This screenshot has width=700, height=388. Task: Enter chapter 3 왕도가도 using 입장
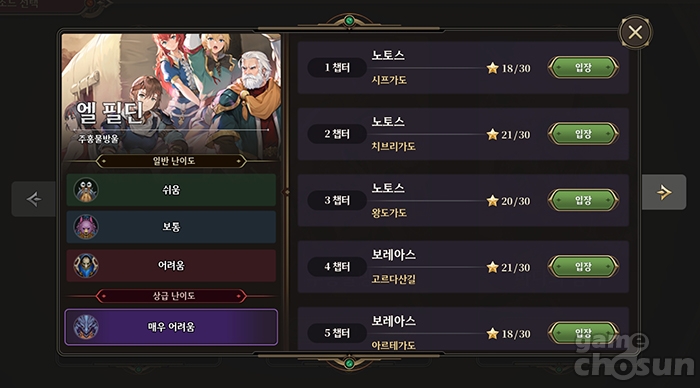pyautogui.click(x=583, y=200)
